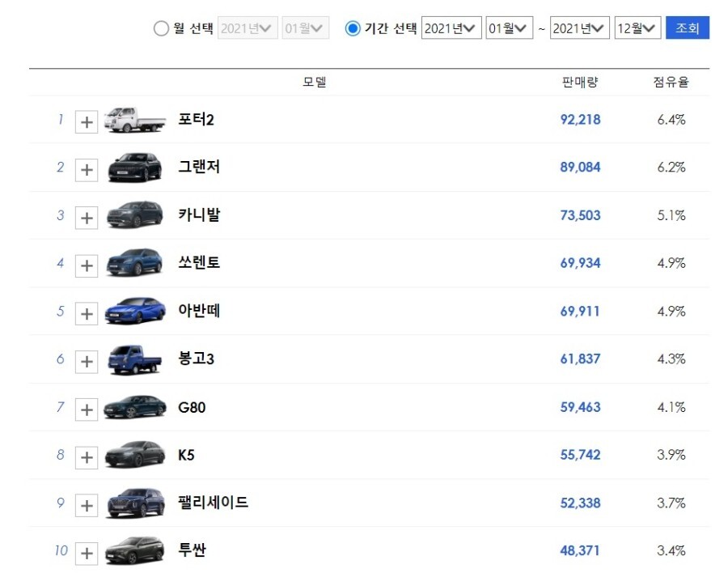
Task: Expand the 포터2 row plus icon
Action: 87,122
